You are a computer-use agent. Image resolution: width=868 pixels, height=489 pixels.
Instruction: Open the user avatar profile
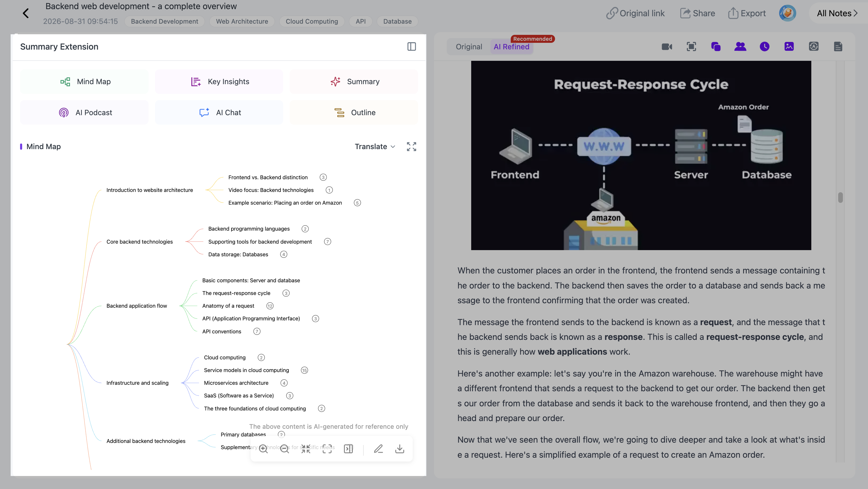click(x=787, y=13)
